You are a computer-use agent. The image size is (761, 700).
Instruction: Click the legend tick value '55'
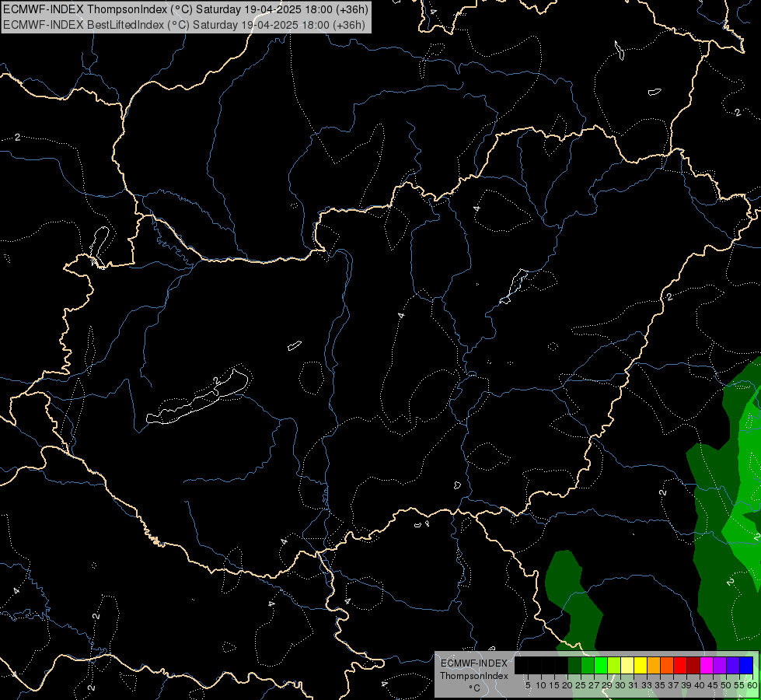[x=738, y=685]
